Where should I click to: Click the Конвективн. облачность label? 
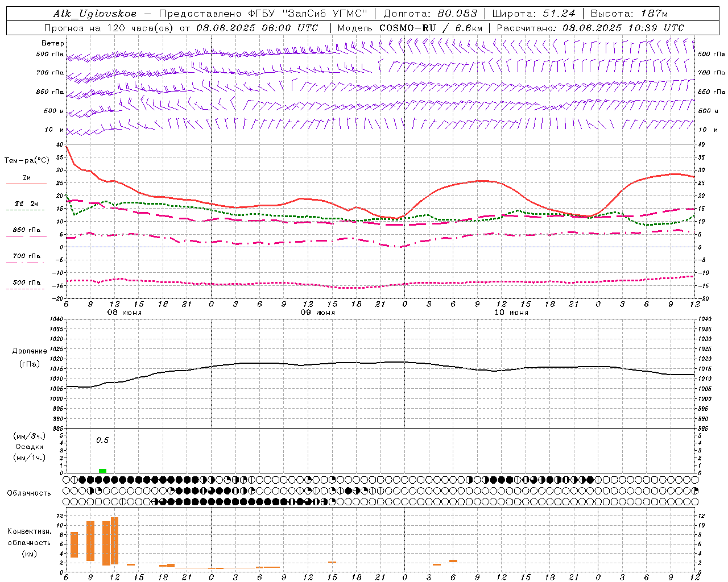click(29, 537)
